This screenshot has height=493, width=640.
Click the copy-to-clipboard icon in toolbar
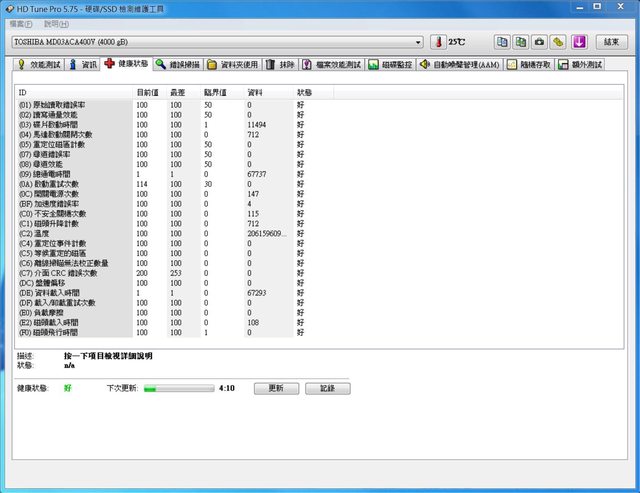coord(501,42)
